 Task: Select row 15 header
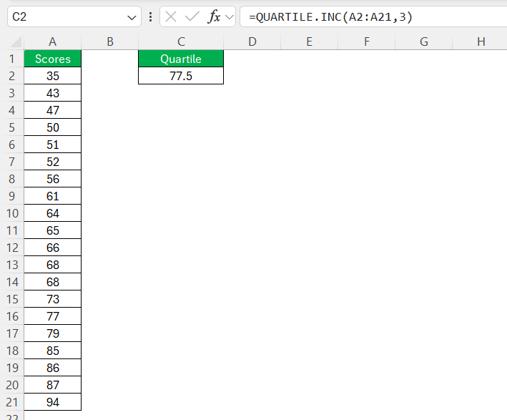[12, 299]
